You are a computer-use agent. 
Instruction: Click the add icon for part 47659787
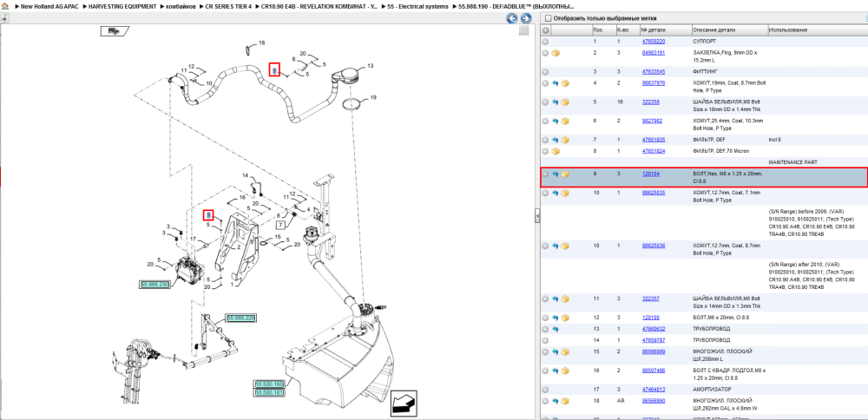pos(545,340)
